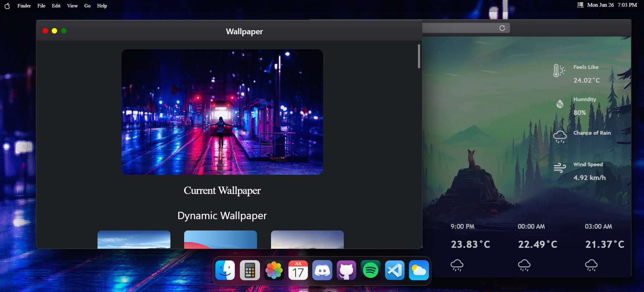
Task: Click the Wallpaper window title
Action: 245,32
